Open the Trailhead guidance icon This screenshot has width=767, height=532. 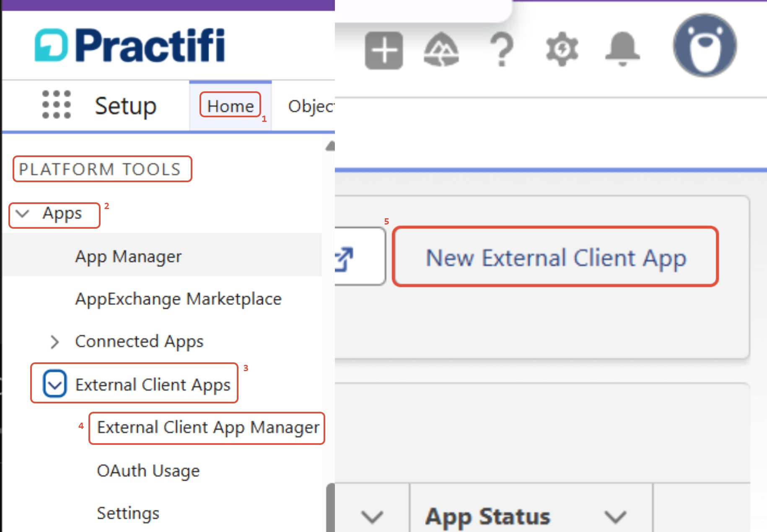441,50
